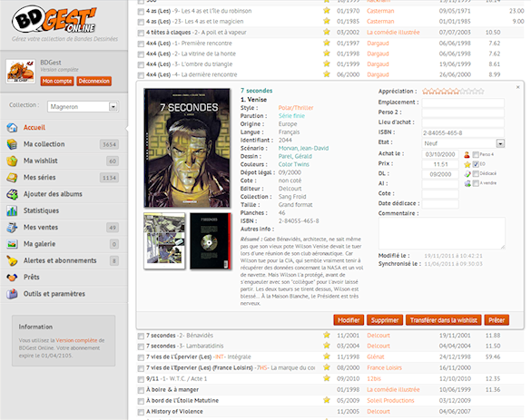The width and height of the screenshot is (531, 420).
Task: Toggle the EO checkbox
Action: [x=476, y=164]
